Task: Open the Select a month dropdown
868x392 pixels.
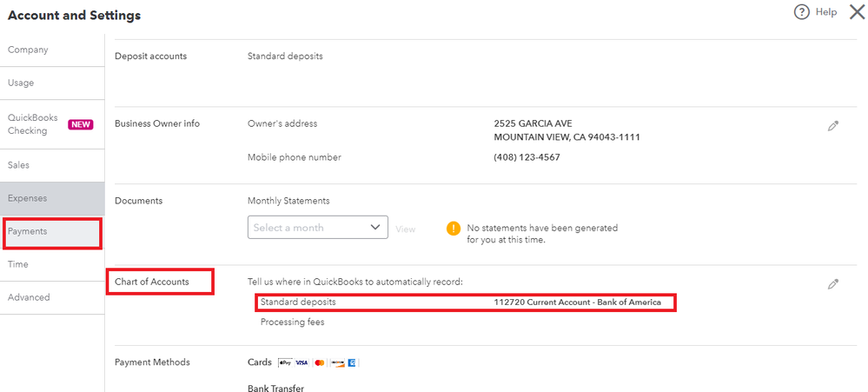Action: 318,228
